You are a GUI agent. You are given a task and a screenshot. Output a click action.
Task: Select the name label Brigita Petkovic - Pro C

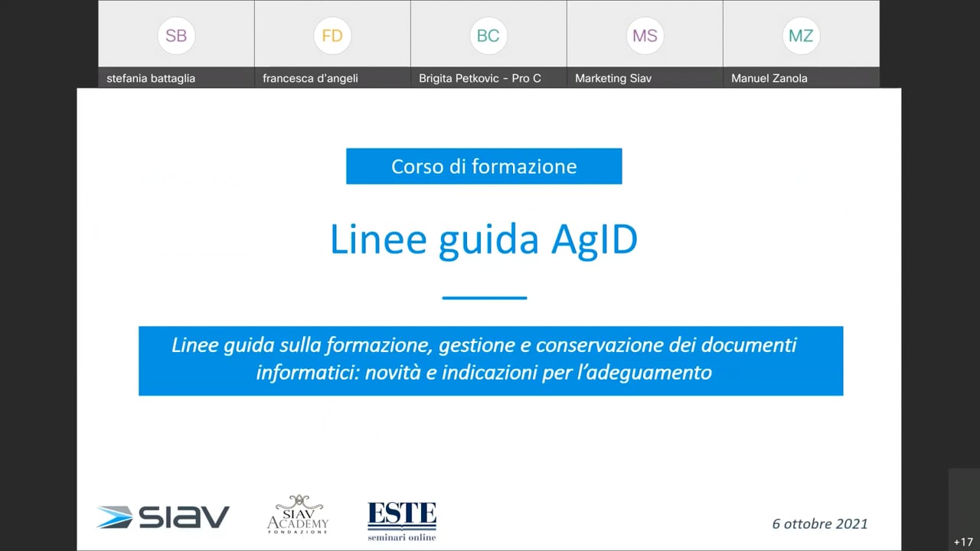pos(480,78)
